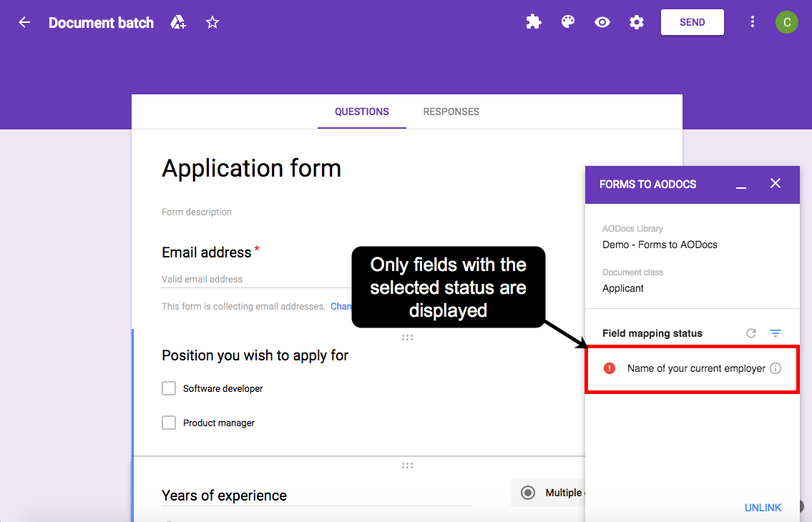
Task: Open the three-dot more options menu
Action: pyautogui.click(x=753, y=21)
